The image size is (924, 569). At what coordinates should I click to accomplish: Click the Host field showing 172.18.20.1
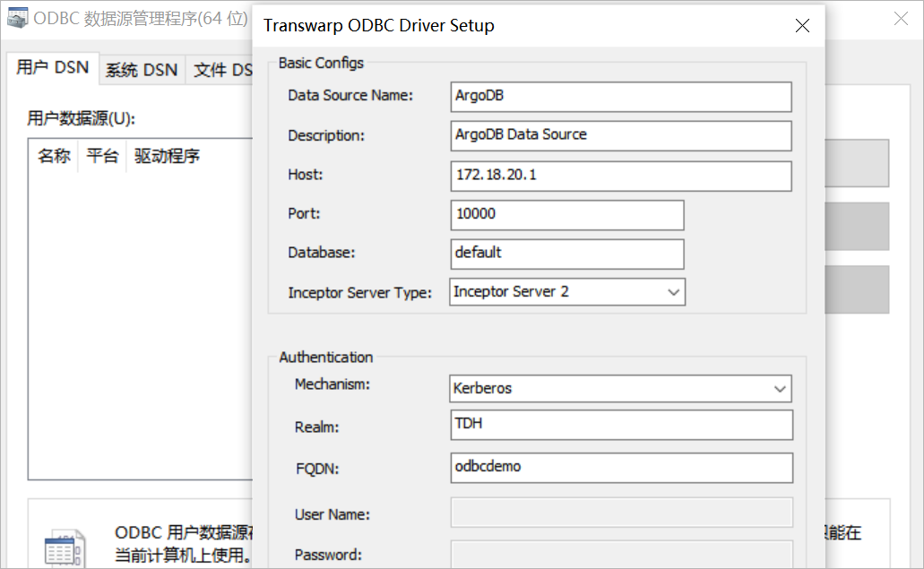click(x=621, y=176)
